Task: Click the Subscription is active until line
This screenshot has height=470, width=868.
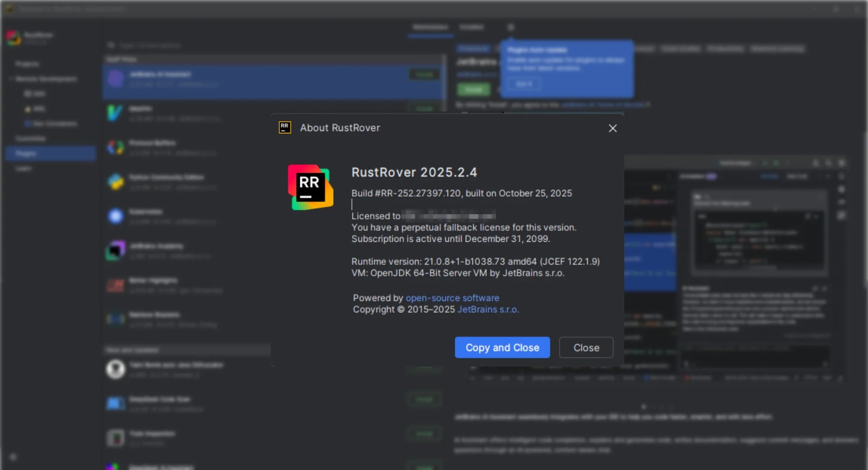Action: (451, 239)
